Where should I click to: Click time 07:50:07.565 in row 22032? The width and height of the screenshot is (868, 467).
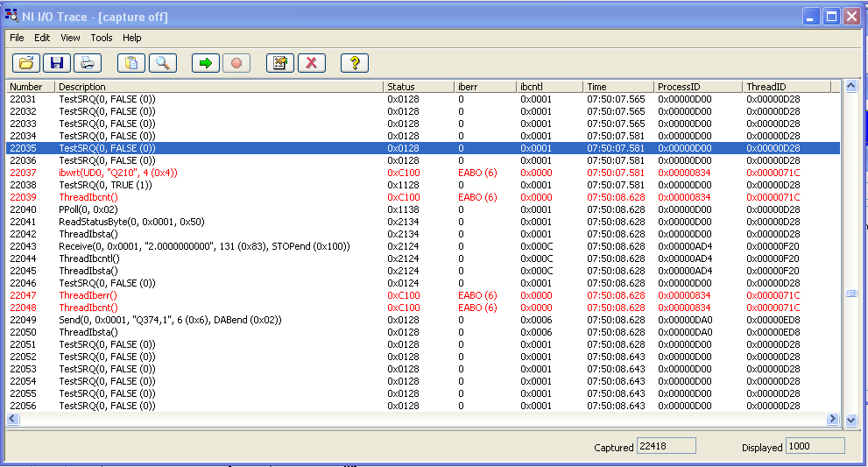click(616, 111)
